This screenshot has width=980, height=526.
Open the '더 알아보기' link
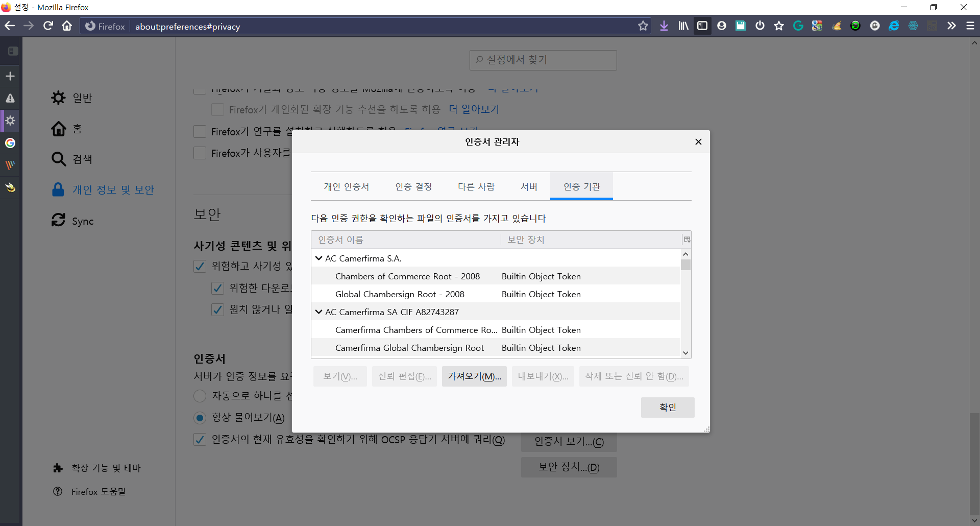point(474,109)
